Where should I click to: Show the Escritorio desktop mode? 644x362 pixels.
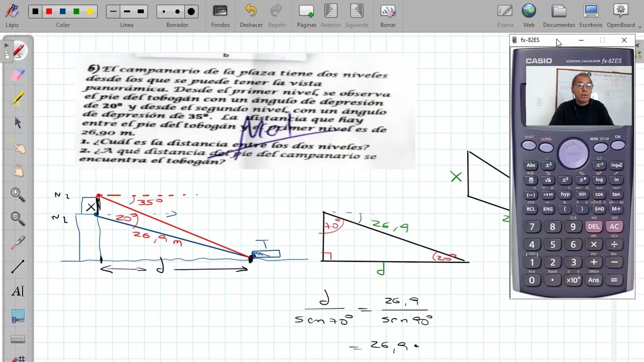[591, 15]
